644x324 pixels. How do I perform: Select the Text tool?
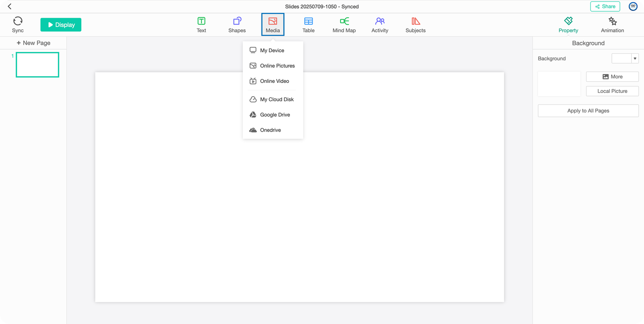[x=201, y=25]
